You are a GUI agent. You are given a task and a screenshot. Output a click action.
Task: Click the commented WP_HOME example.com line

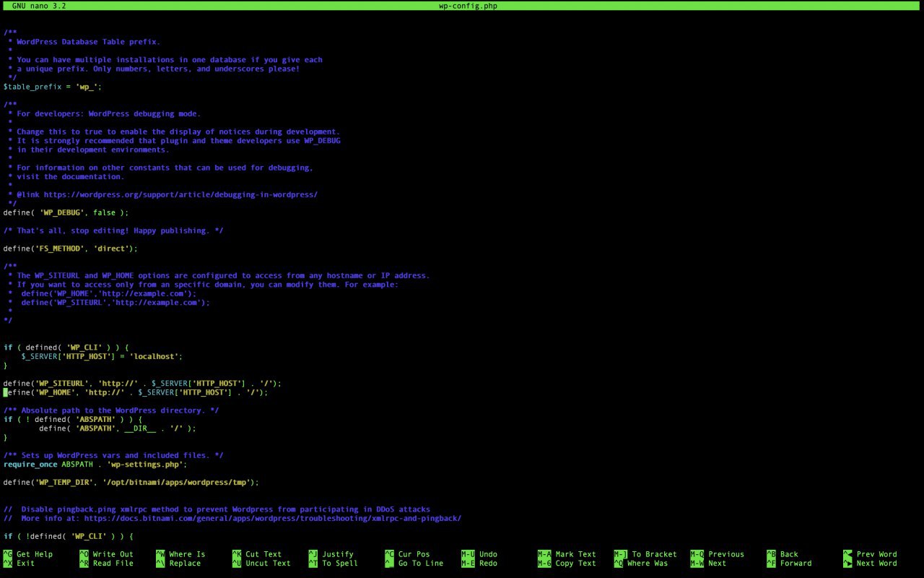click(108, 293)
